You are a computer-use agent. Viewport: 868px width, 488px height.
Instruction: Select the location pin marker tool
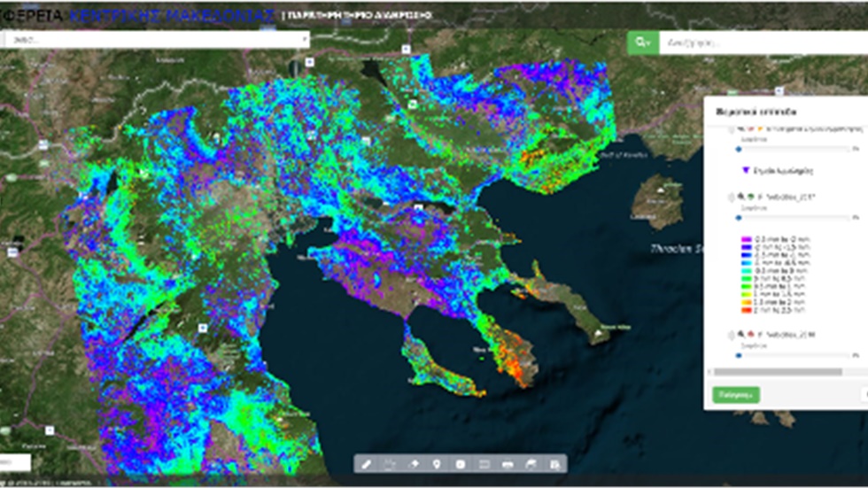click(x=437, y=464)
